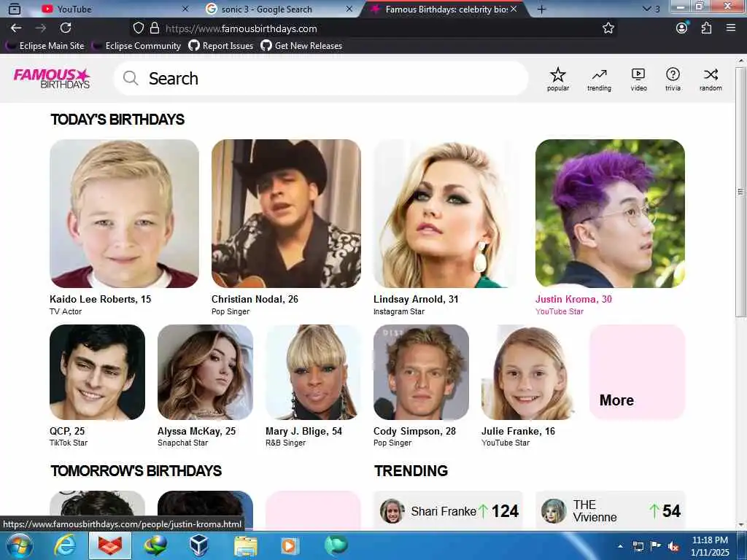Click the muted volume tray icon
The width and height of the screenshot is (747, 560).
tap(673, 547)
